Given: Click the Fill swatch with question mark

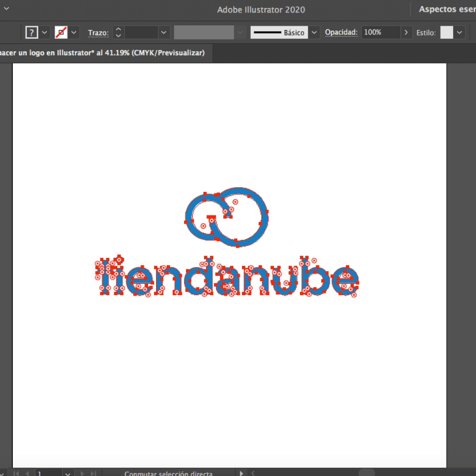Looking at the screenshot, I should [32, 33].
